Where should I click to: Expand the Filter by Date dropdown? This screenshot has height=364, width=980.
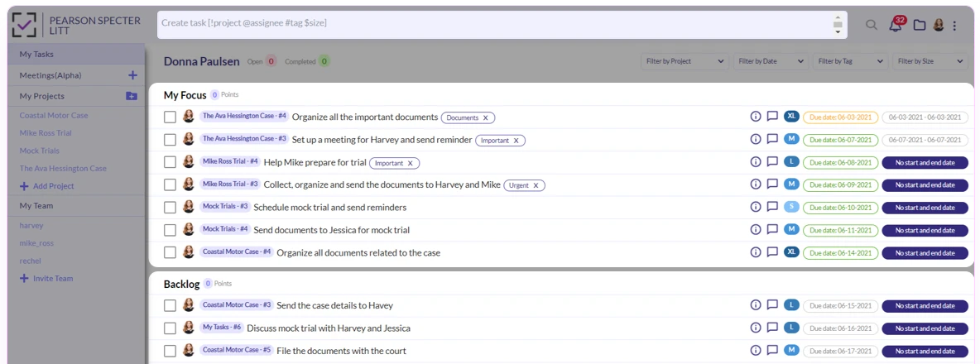point(771,61)
